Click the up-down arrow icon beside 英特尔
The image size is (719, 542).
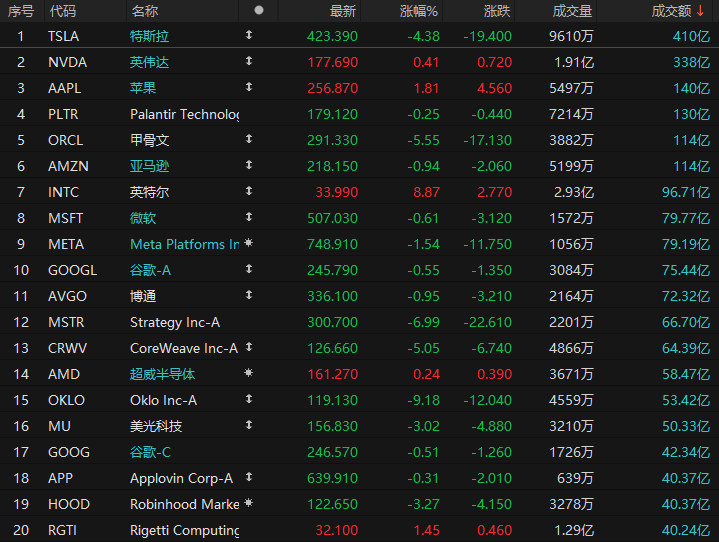(x=249, y=191)
